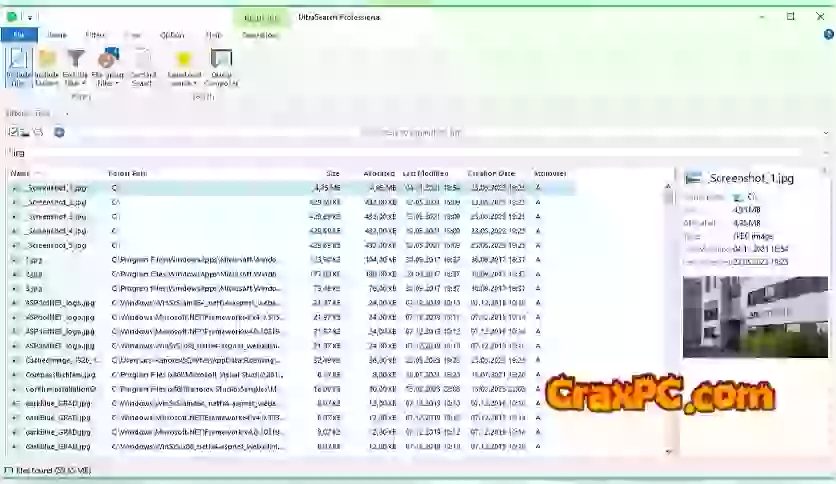Image resolution: width=836 pixels, height=484 pixels.
Task: Click the Include files ribbon button
Action: [19, 67]
